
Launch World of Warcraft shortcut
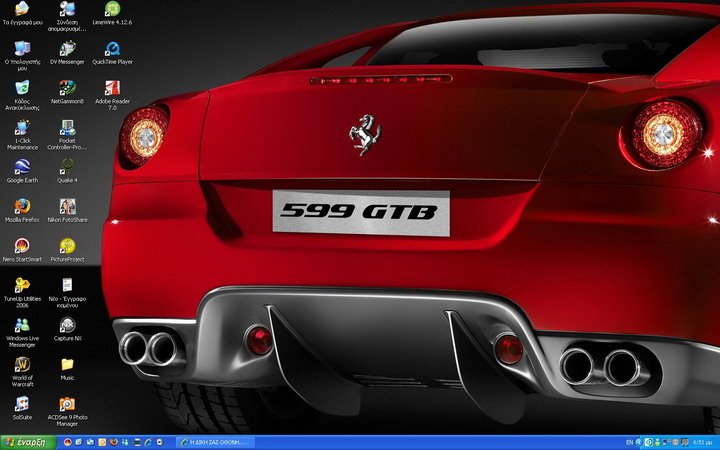pyautogui.click(x=22, y=371)
